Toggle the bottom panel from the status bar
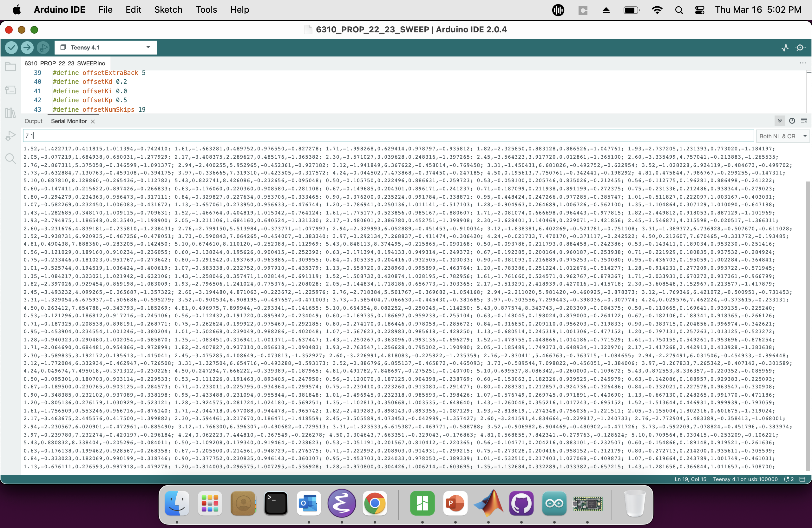 (802, 479)
